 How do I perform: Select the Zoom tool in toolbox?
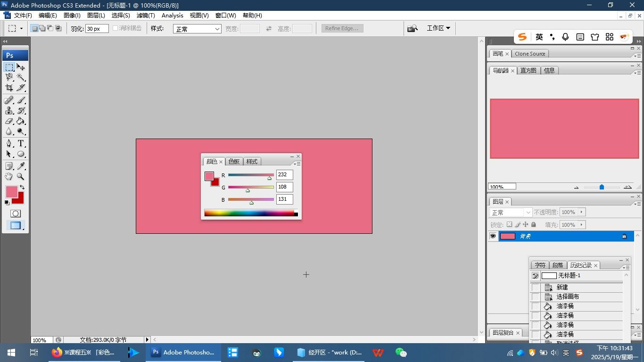click(x=21, y=176)
